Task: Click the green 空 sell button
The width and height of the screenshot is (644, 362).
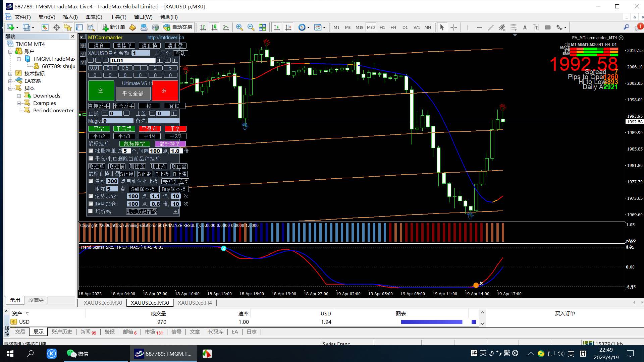Action: (101, 91)
